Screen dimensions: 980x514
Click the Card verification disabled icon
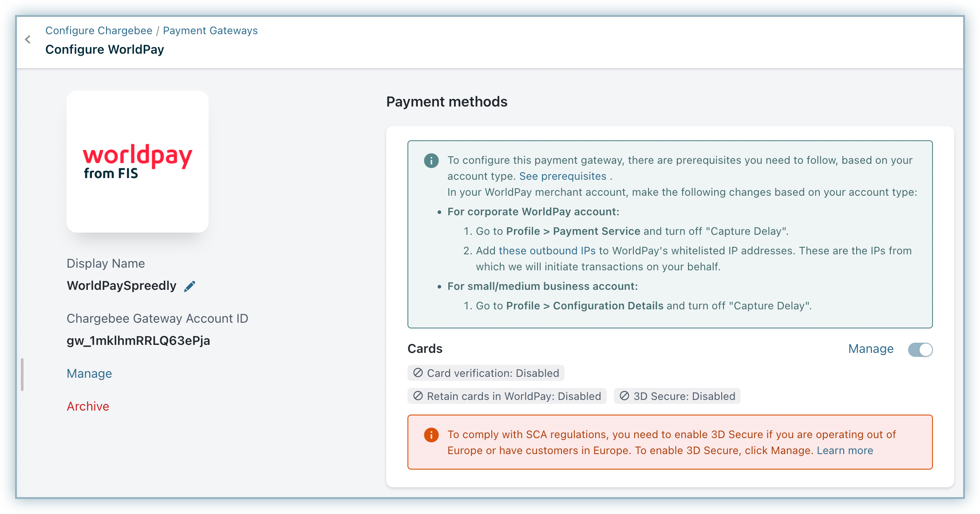418,373
